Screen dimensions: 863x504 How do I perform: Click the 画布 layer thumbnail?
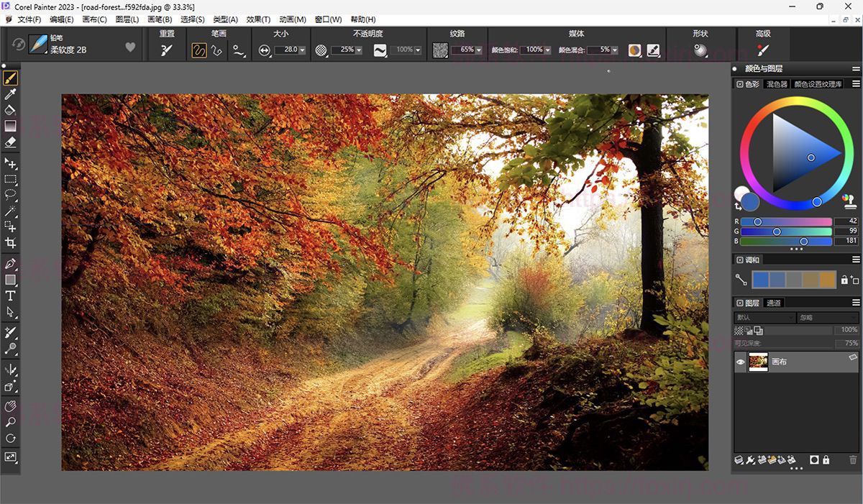(758, 362)
